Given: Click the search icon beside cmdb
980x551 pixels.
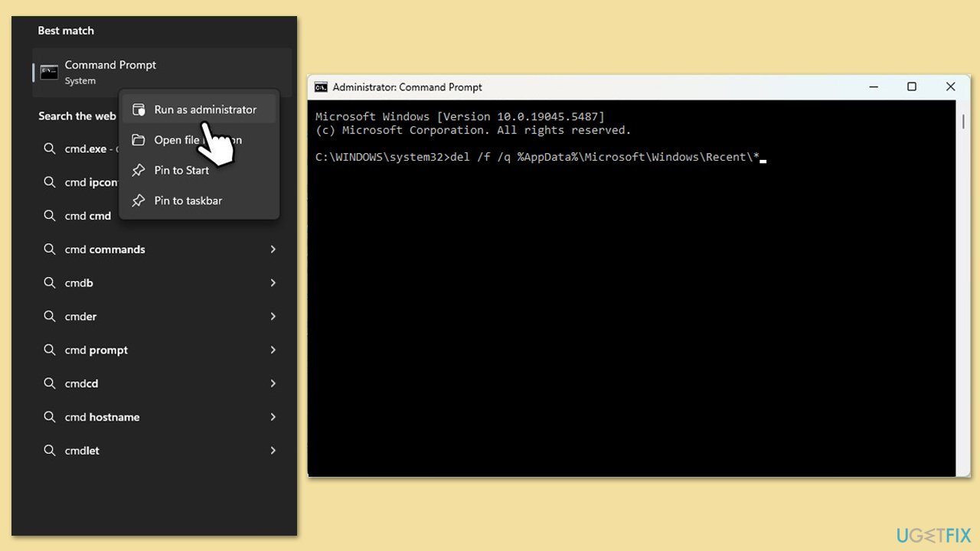Looking at the screenshot, I should 50,283.
